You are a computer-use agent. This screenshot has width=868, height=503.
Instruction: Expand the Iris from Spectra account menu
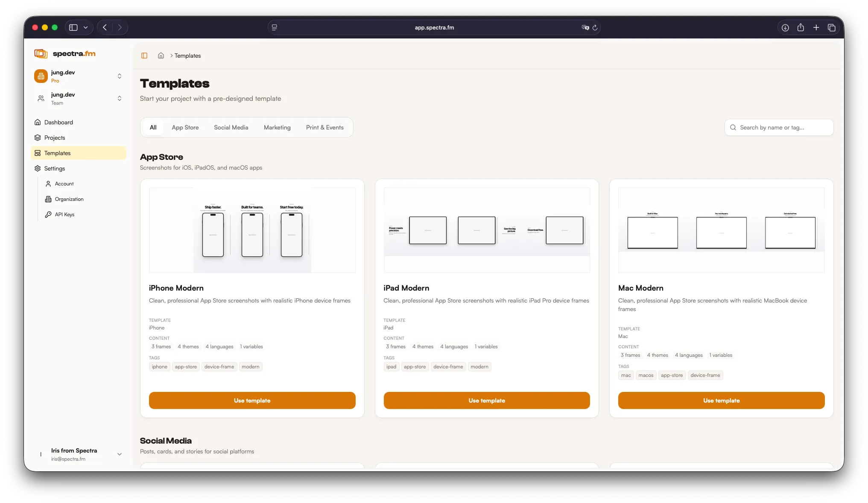tap(120, 454)
